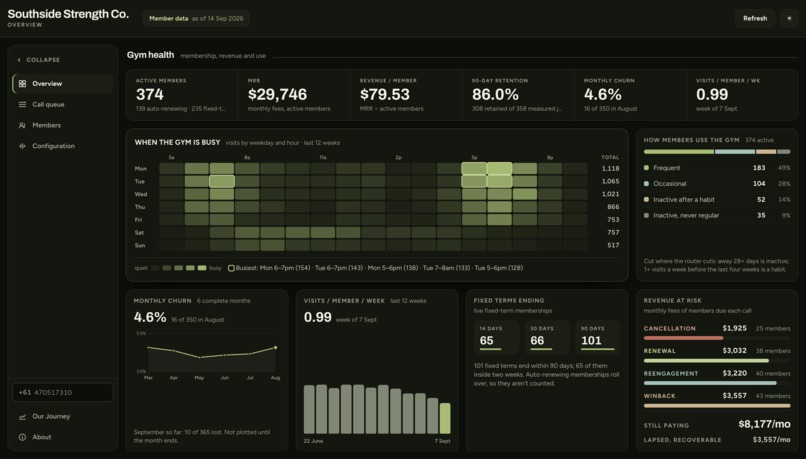
Task: Select the 90 days tile showing 101
Action: [x=598, y=338]
